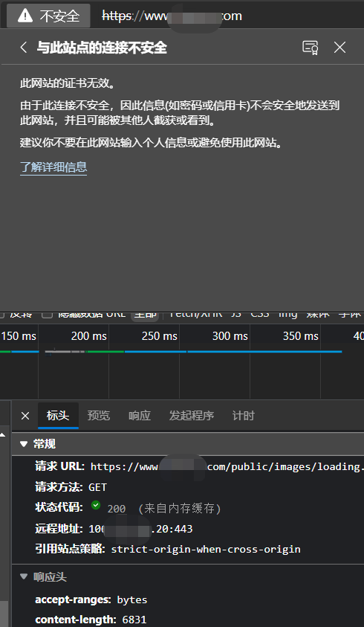Toggle the 隐藏数据 URL checkbox
The width and height of the screenshot is (364, 627).
click(x=47, y=315)
